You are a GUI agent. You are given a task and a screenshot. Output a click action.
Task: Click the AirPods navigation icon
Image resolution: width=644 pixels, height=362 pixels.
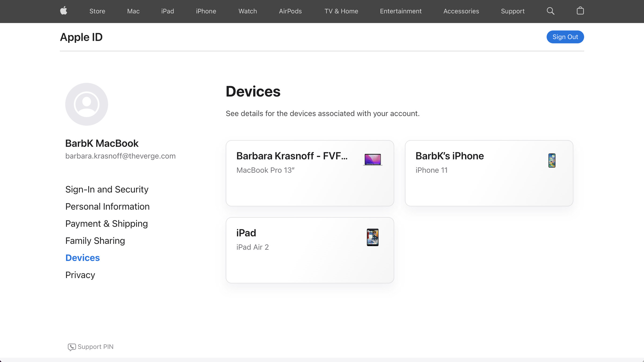click(x=290, y=11)
